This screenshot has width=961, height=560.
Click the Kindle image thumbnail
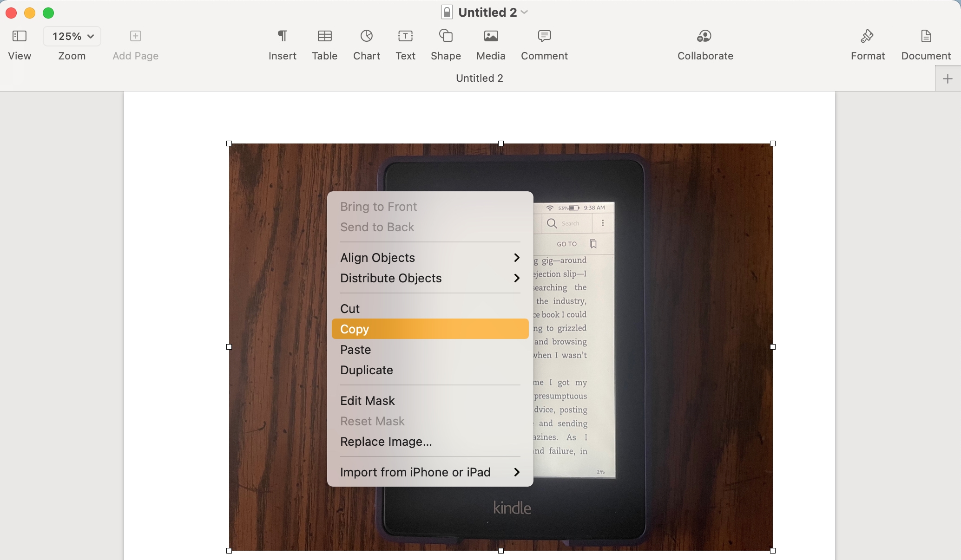(x=500, y=346)
